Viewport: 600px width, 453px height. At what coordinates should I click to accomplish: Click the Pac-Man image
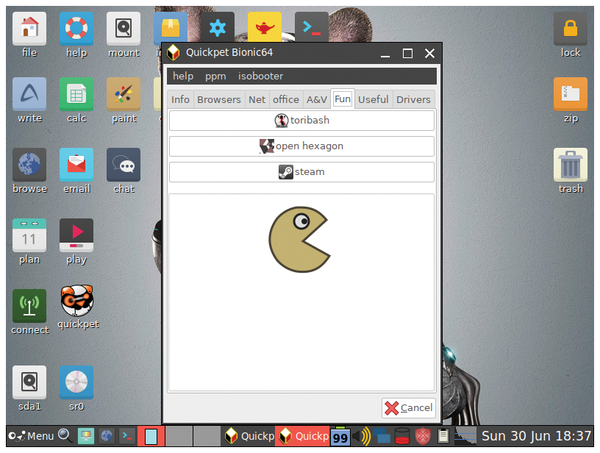[299, 240]
